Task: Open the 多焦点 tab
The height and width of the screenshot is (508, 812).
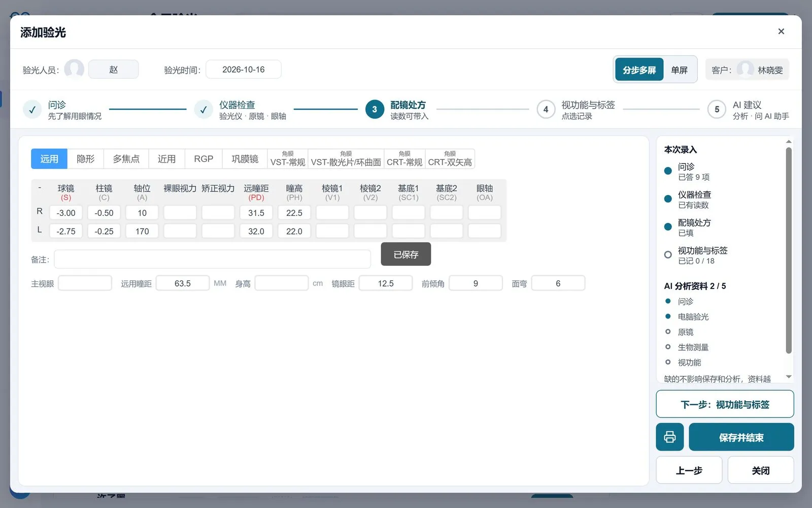Action: click(x=126, y=158)
